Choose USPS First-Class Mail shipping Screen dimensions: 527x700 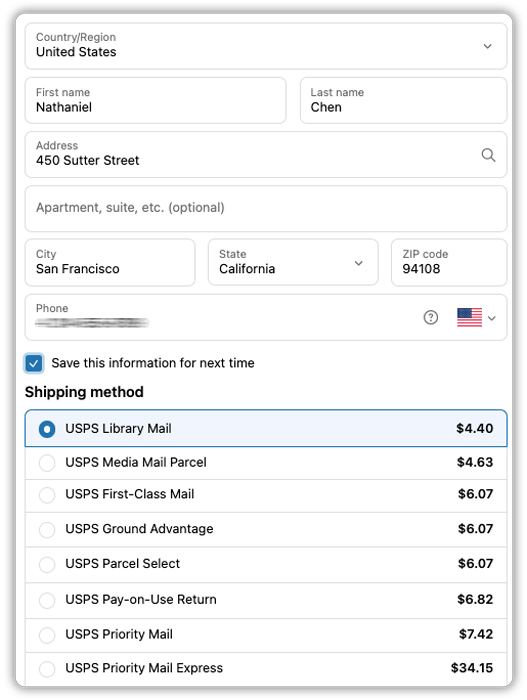click(x=266, y=495)
